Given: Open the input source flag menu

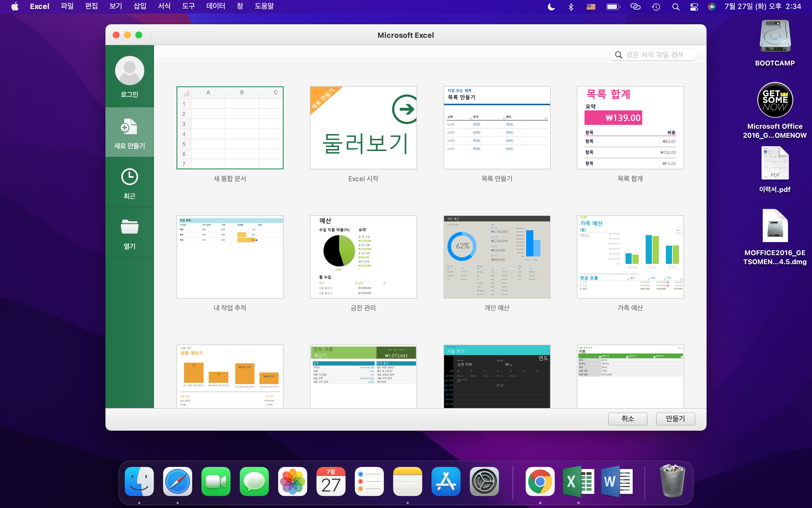Looking at the screenshot, I should [x=591, y=7].
